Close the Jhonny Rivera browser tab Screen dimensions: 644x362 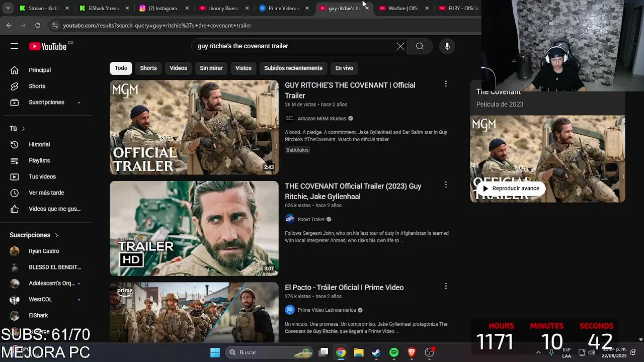pos(247,8)
